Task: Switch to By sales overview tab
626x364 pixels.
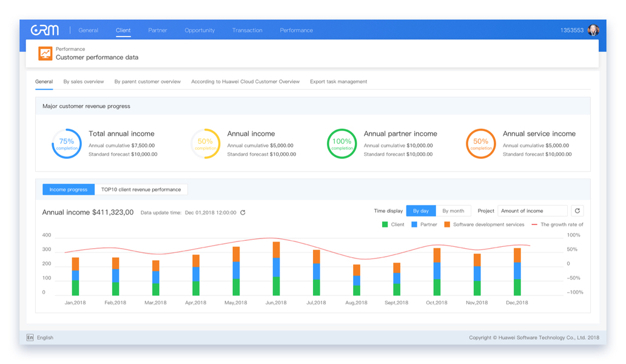Action: pyautogui.click(x=84, y=81)
